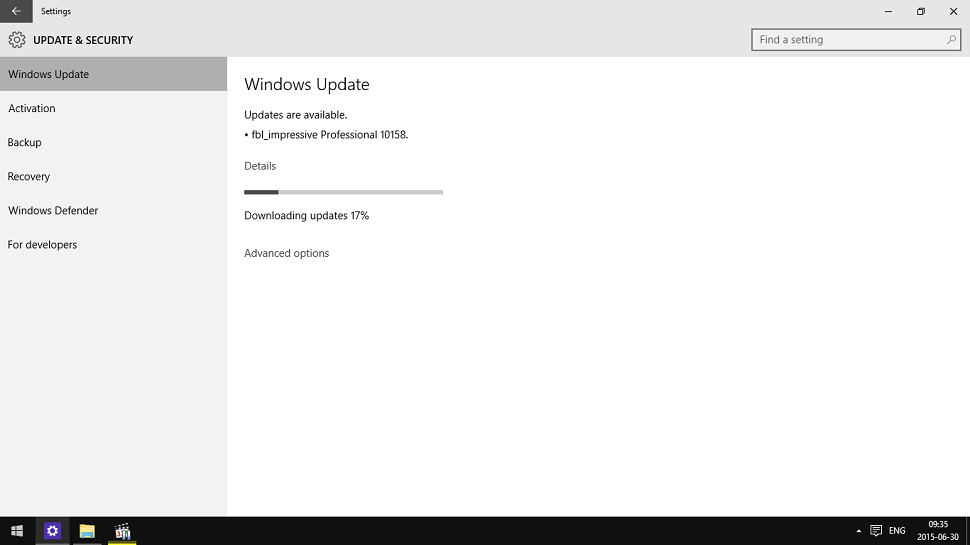Click the Update & Security gear icon
Screen dimensions: 970x545
pyautogui.click(x=17, y=40)
